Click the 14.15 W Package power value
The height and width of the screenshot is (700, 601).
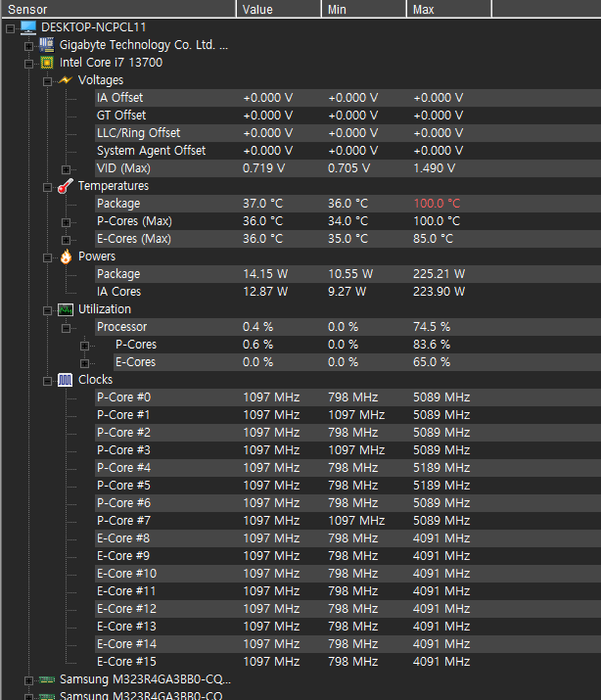(x=265, y=274)
